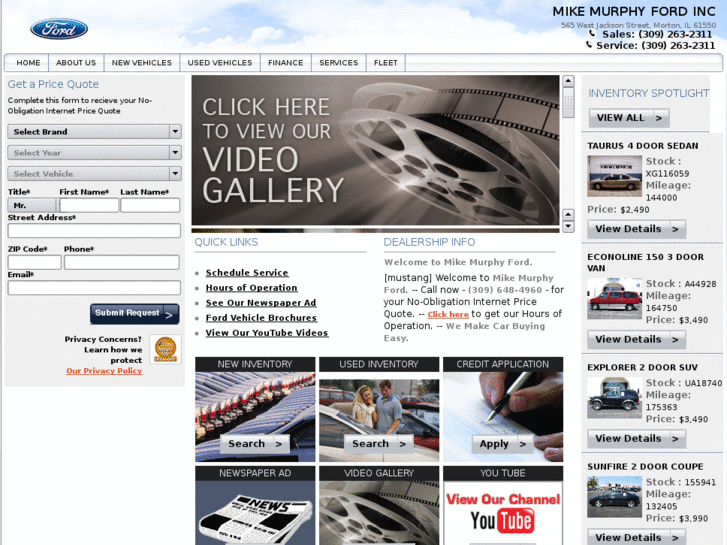
Task: Click the Ford oval logo
Action: click(59, 29)
